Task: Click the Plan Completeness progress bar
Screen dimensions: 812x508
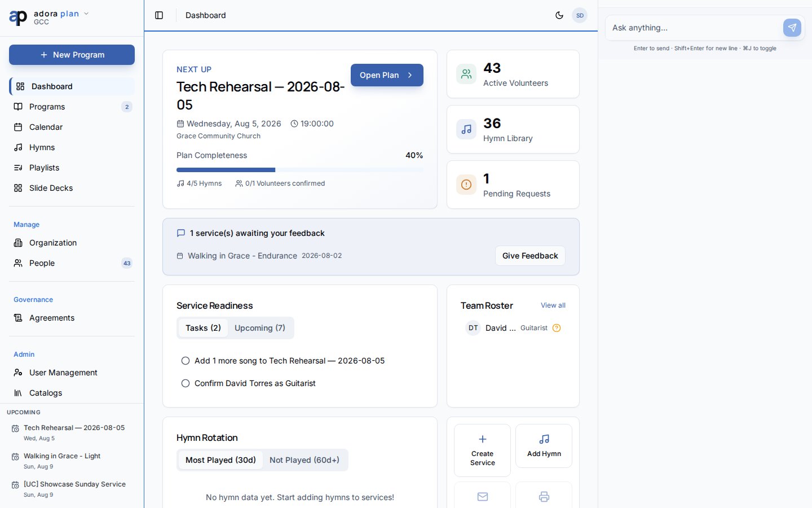Action: point(300,170)
